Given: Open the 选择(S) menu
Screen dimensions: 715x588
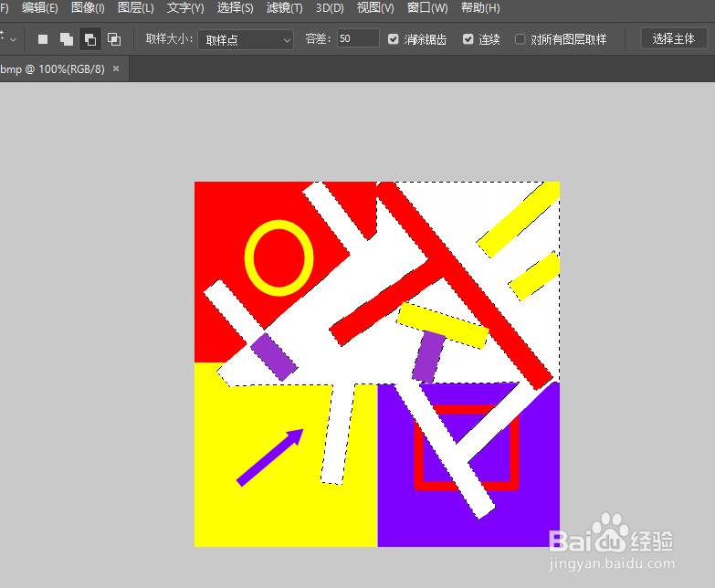Looking at the screenshot, I should click(235, 7).
